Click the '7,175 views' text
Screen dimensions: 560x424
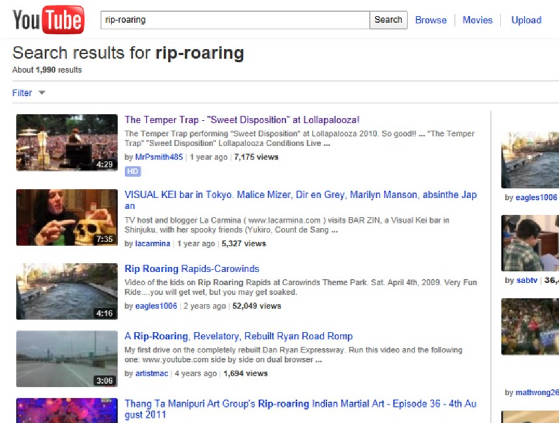(x=256, y=157)
